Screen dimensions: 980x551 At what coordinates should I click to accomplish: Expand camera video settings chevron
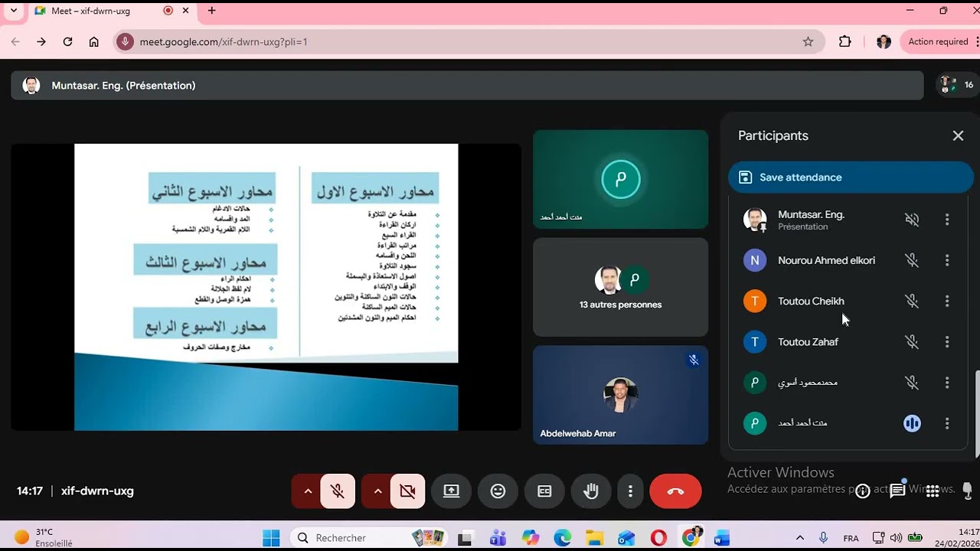click(377, 491)
